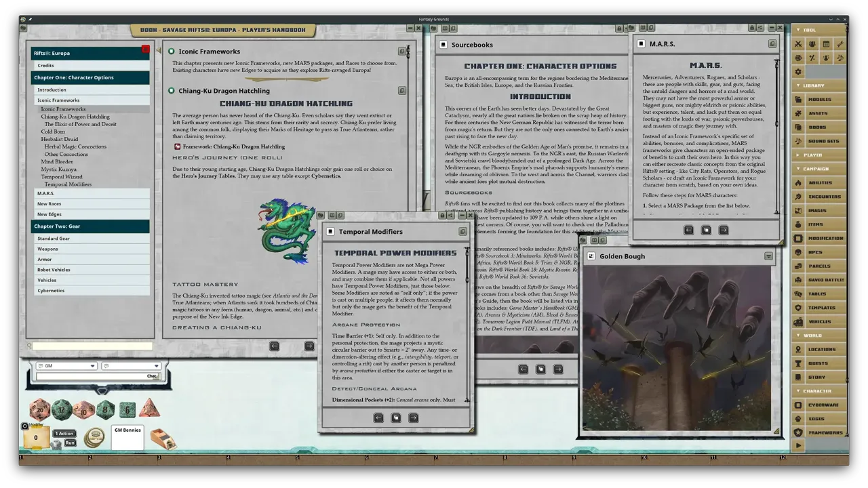Open the NPCs list

(x=818, y=252)
